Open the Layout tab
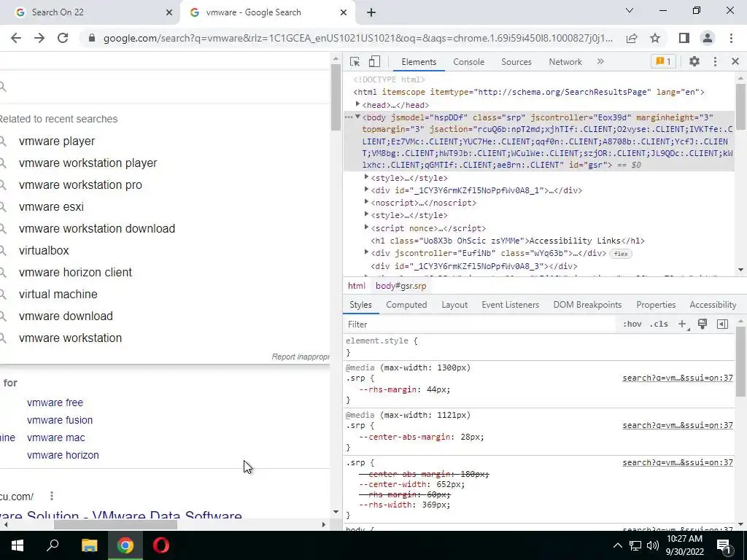This screenshot has height=560, width=747. [454, 305]
